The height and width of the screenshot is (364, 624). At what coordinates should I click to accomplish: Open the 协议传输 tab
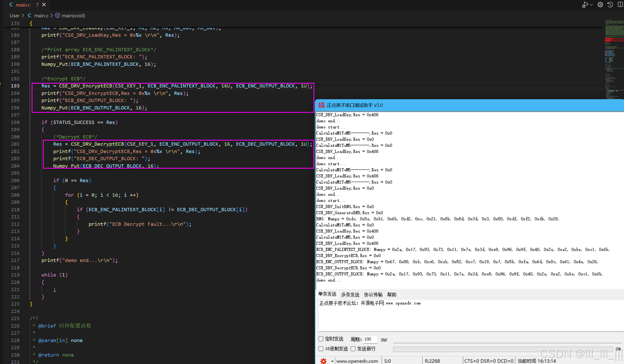[373, 294]
